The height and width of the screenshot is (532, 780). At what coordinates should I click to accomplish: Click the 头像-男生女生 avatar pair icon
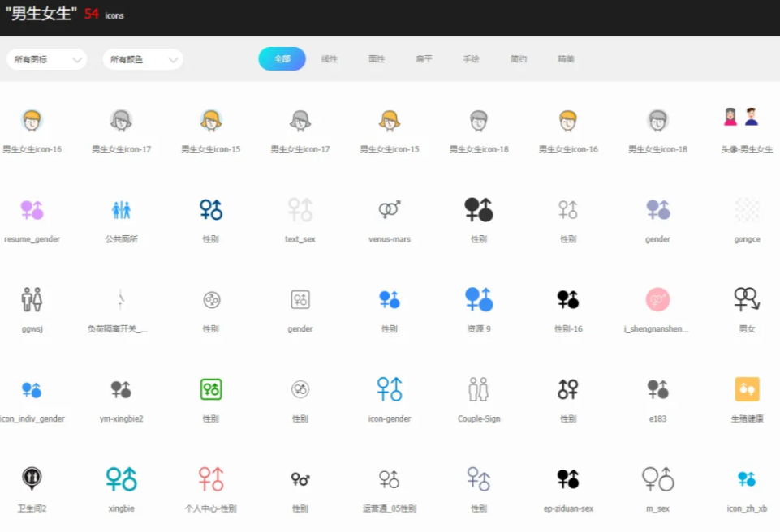(740, 118)
